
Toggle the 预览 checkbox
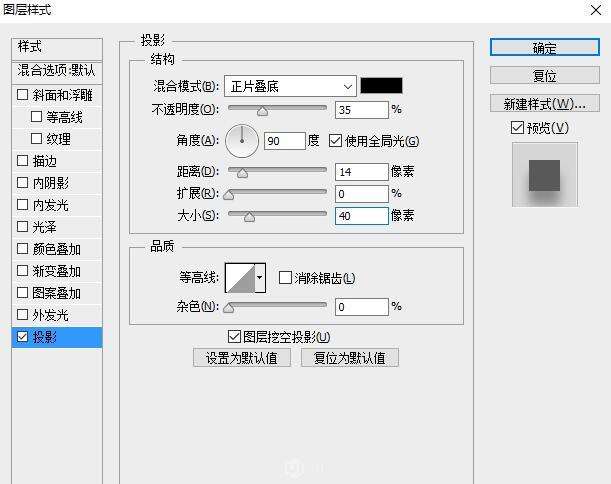(x=517, y=127)
